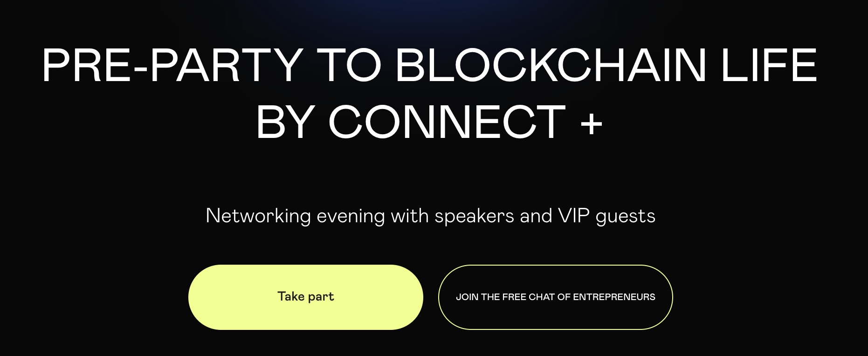Click the word JOIN in the outlined button
Screen dimensions: 868x356
tap(467, 297)
